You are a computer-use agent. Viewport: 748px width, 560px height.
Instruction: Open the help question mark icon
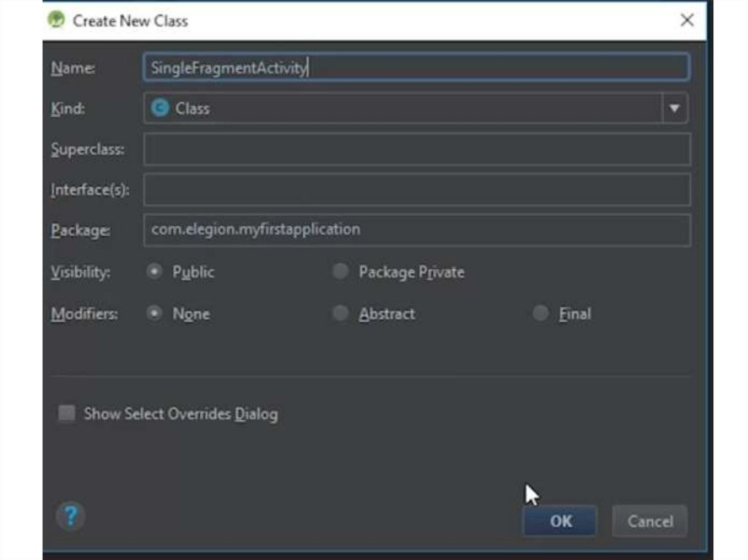pyautogui.click(x=71, y=515)
